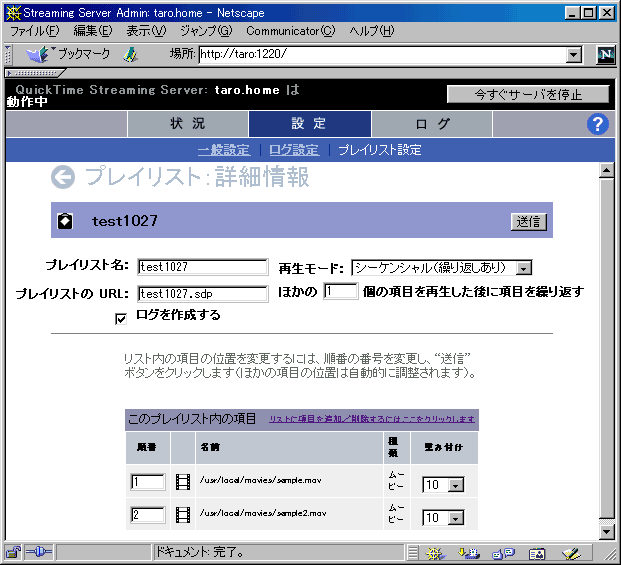Click the page scrollbar down arrow

(x=605, y=532)
